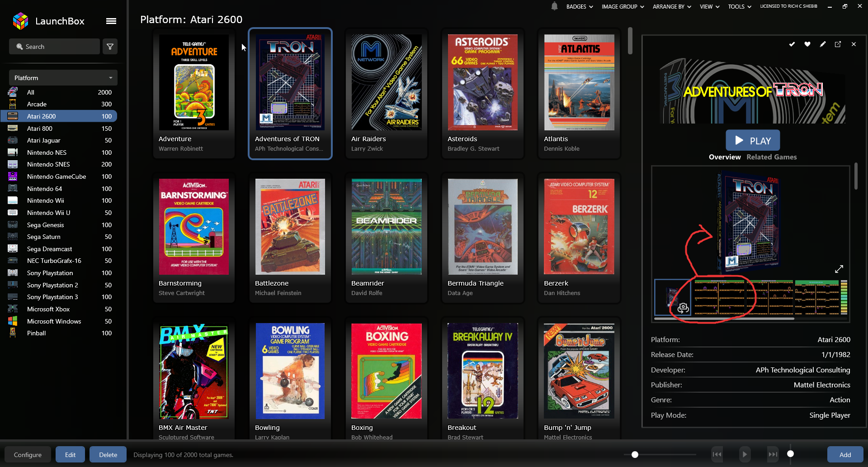This screenshot has width=868, height=467.
Task: Select the Air Raiders game cover
Action: point(387,82)
